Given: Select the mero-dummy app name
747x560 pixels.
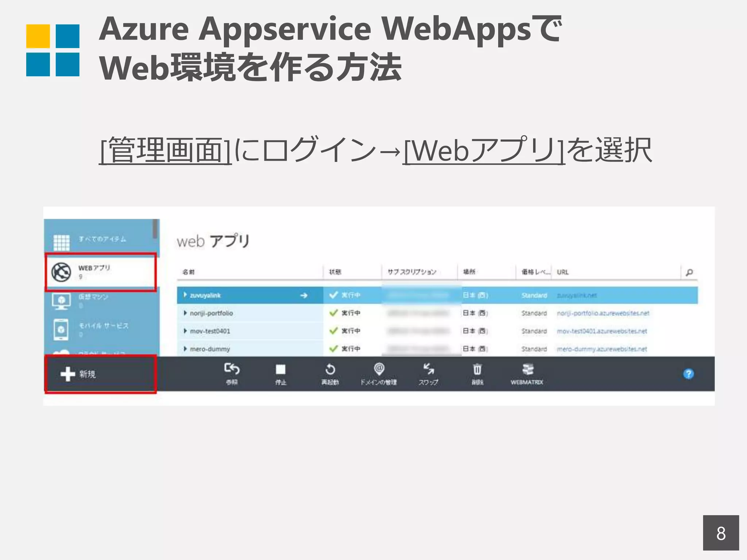Looking at the screenshot, I should (210, 349).
